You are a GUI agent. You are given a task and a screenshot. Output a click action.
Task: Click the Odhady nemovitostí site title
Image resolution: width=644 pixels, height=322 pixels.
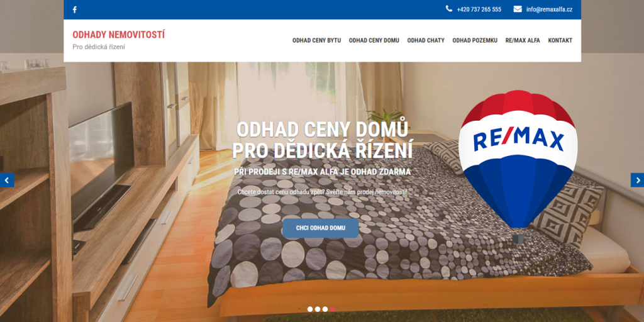tap(119, 35)
